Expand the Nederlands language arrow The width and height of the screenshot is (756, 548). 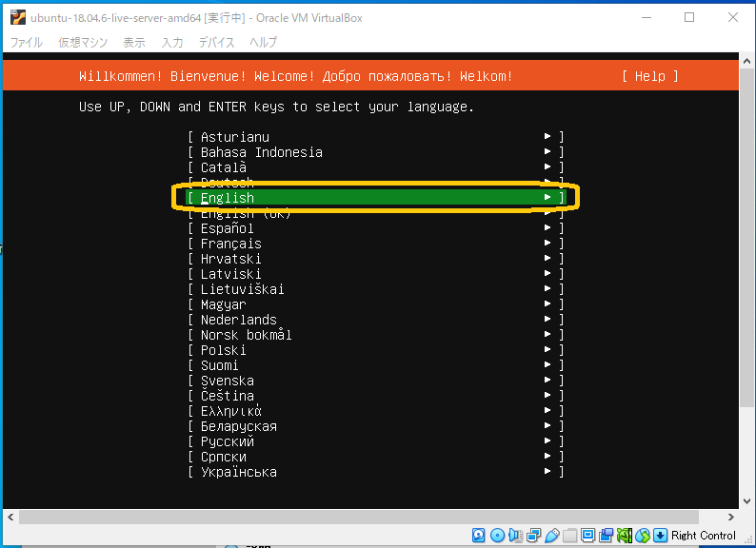coord(547,320)
